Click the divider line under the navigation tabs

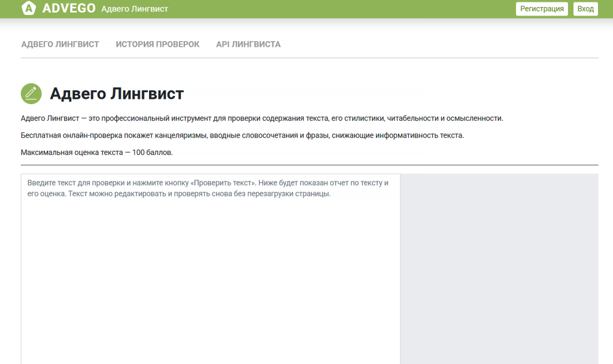click(x=309, y=58)
